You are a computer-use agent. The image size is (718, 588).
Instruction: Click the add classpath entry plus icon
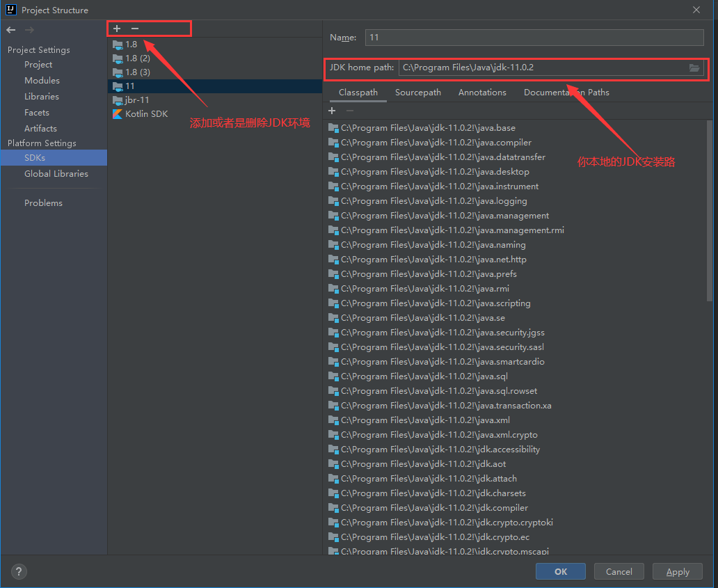pyautogui.click(x=332, y=111)
